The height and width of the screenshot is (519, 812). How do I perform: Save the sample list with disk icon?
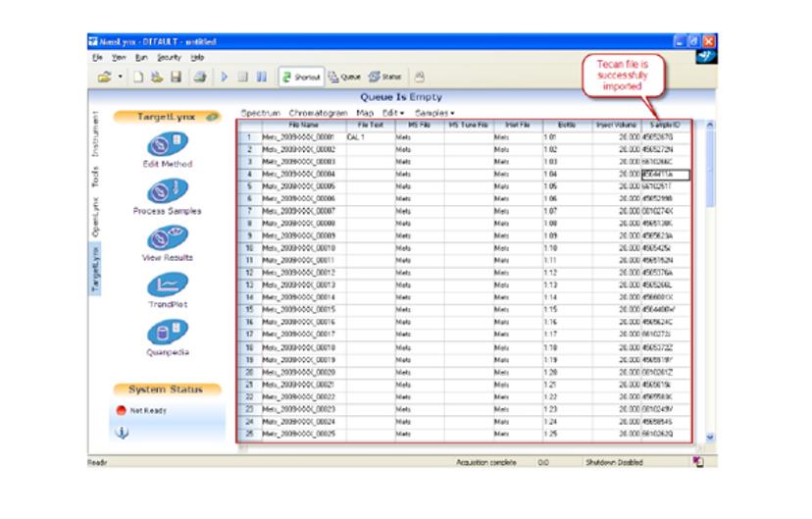[177, 78]
